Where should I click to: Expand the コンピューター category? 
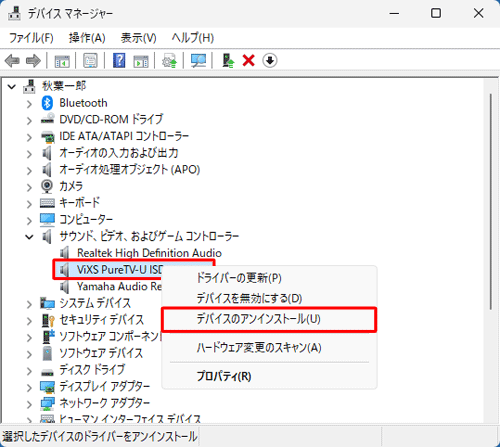click(x=29, y=220)
